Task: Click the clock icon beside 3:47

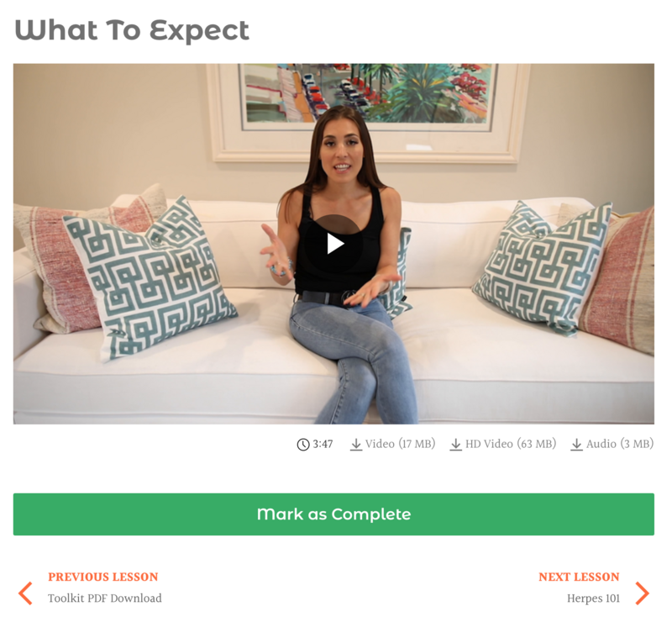Action: (303, 445)
